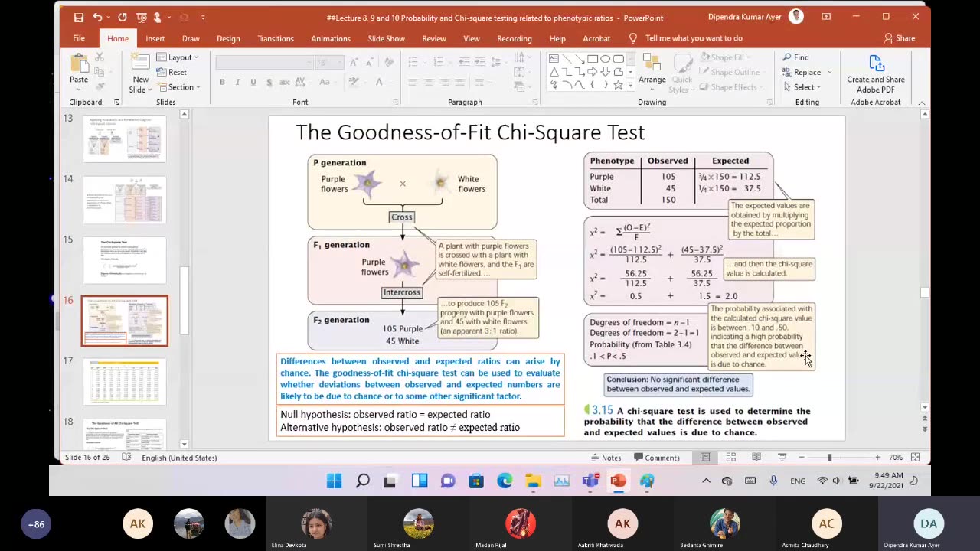
Task: Switch to the Slide Show tab
Action: click(386, 38)
